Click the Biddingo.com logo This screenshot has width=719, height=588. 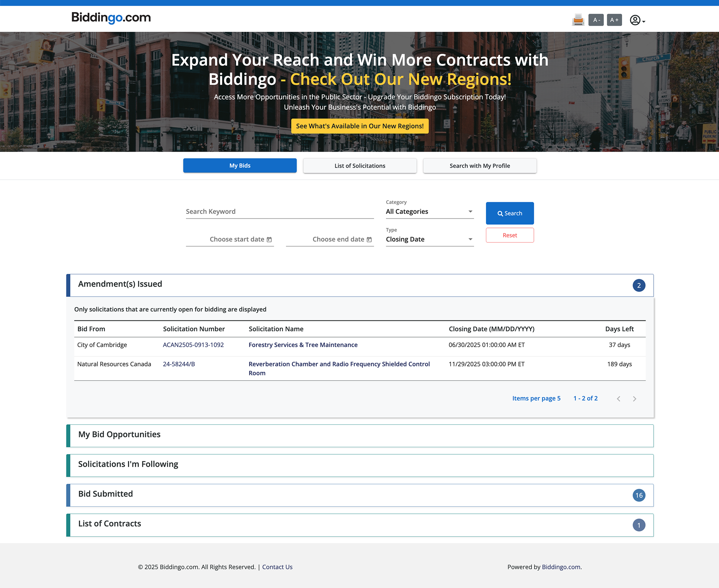111,17
